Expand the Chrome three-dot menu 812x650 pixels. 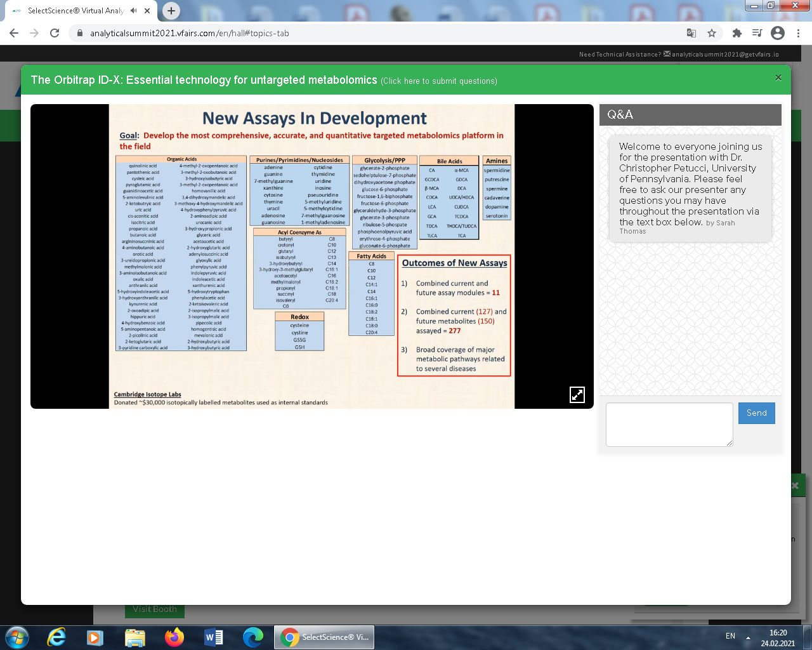click(798, 33)
